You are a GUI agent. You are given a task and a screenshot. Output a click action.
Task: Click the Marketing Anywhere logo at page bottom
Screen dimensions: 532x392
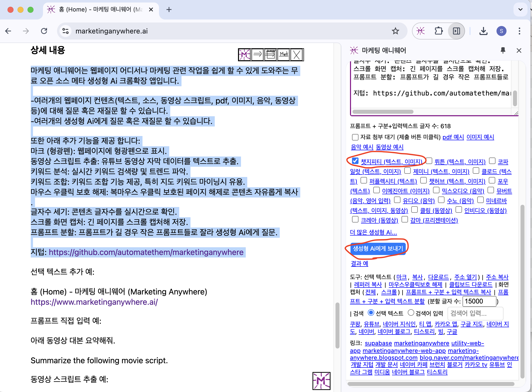pos(321,381)
